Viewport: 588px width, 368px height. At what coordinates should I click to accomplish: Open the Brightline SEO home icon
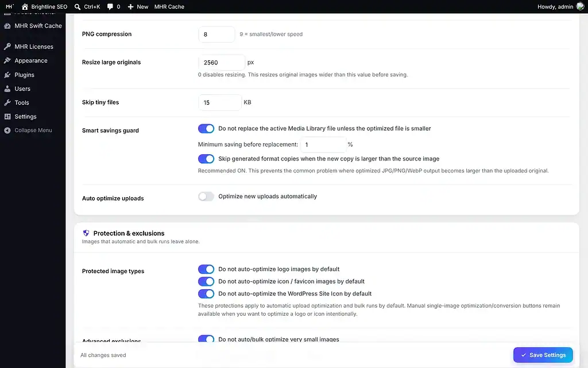click(25, 7)
